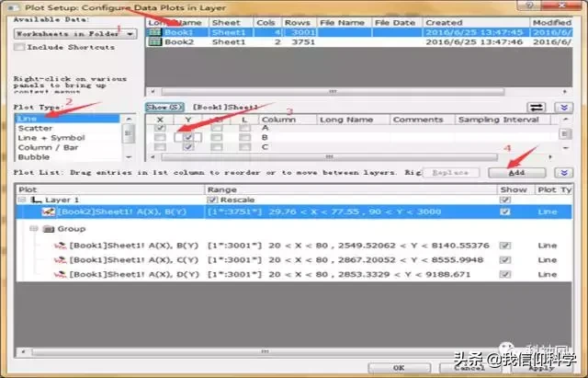Choose Line + Symbol plot type
The width and height of the screenshot is (588, 378).
(x=67, y=138)
